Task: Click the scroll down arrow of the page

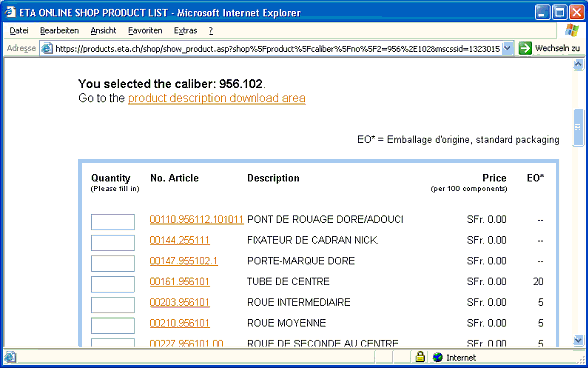Action: (578, 340)
